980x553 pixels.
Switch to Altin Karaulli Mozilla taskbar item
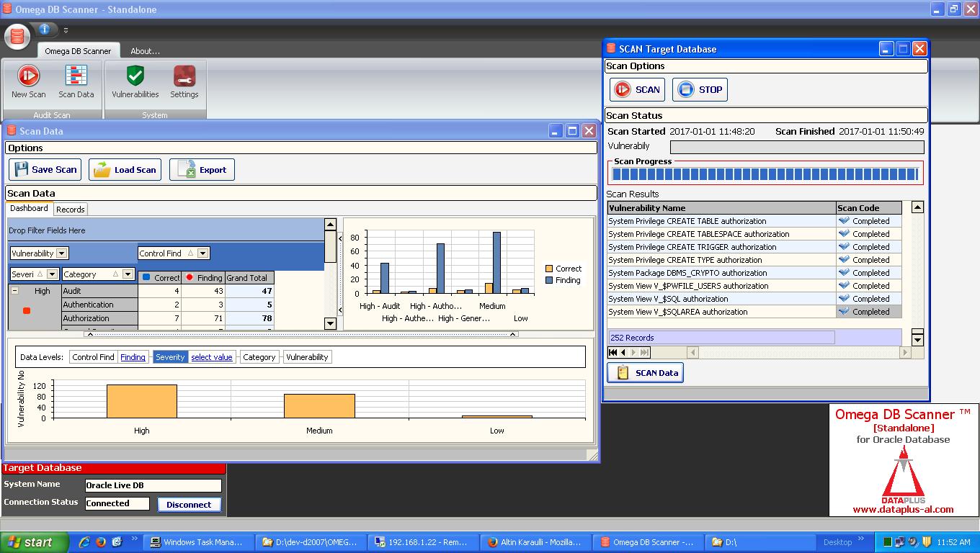coord(534,542)
